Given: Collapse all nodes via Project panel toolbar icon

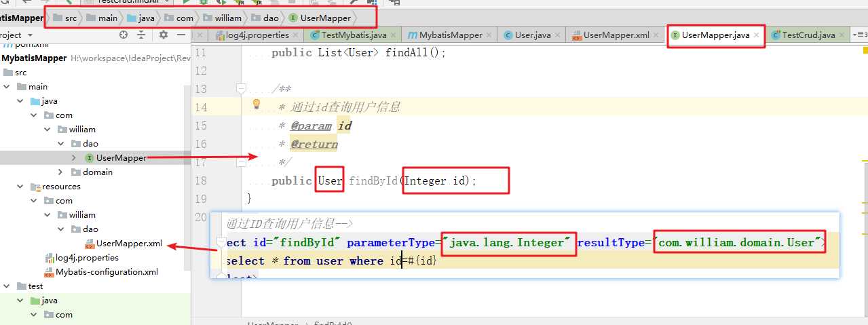Looking at the screenshot, I should (141, 35).
